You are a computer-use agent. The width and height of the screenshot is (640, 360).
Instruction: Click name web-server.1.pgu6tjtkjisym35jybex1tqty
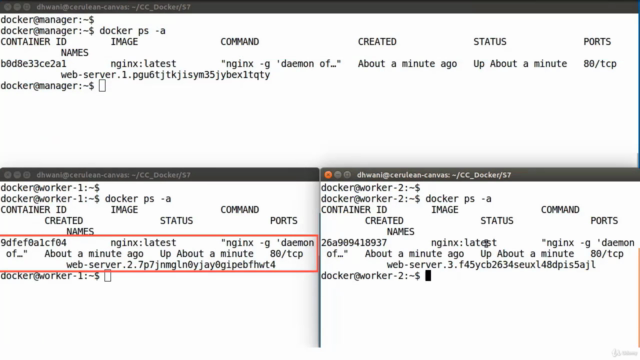tap(165, 75)
